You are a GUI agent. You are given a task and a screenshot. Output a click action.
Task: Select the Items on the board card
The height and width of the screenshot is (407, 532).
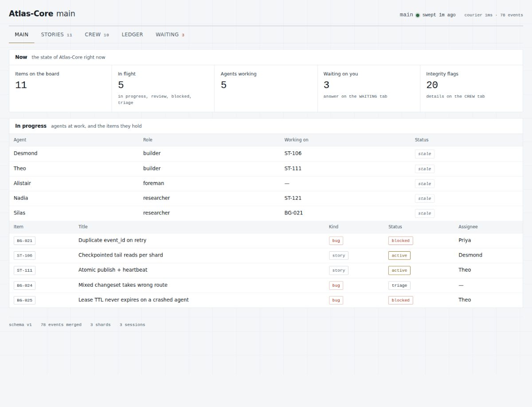(x=60, y=88)
